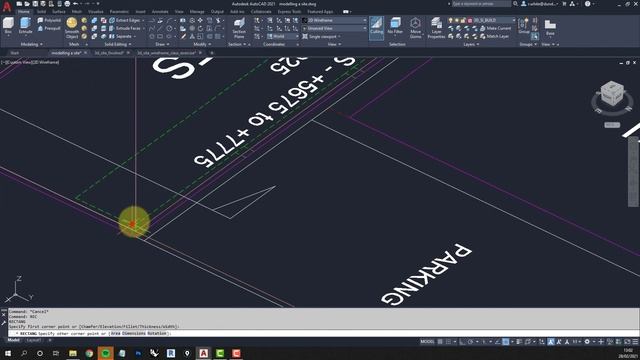Open the World coordinate system dropdown

click(283, 36)
